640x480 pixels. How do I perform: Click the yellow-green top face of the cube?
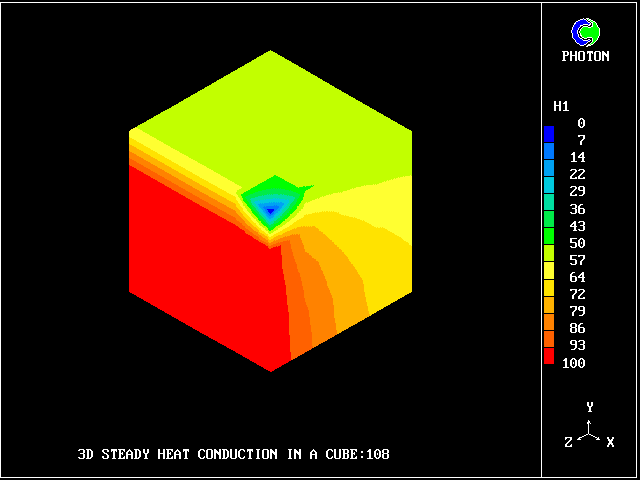(x=270, y=110)
